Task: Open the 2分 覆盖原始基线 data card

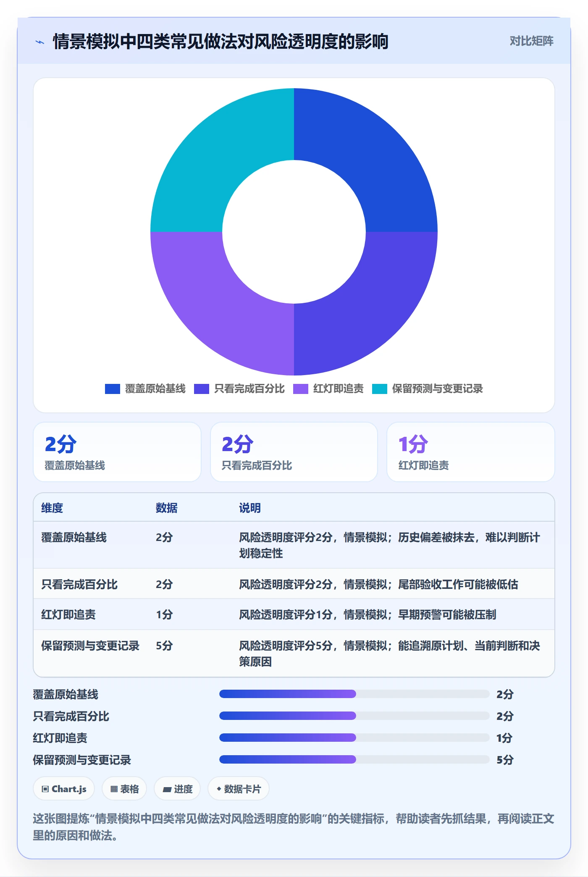Action: point(117,452)
